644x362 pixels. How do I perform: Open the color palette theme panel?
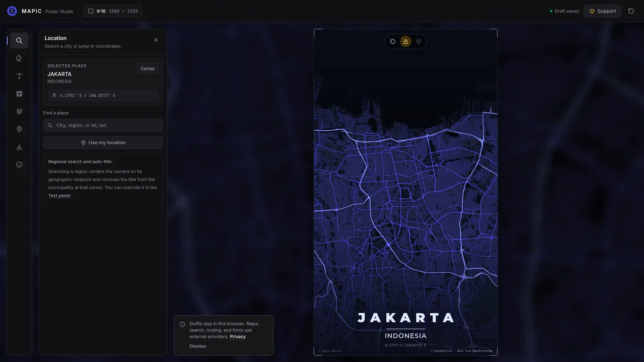pos(19,58)
